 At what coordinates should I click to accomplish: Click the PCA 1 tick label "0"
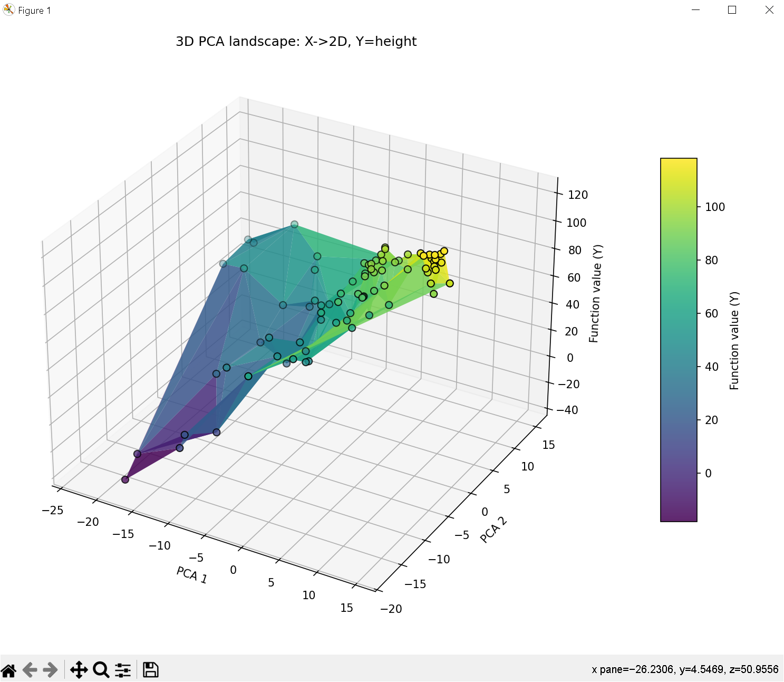(x=234, y=570)
